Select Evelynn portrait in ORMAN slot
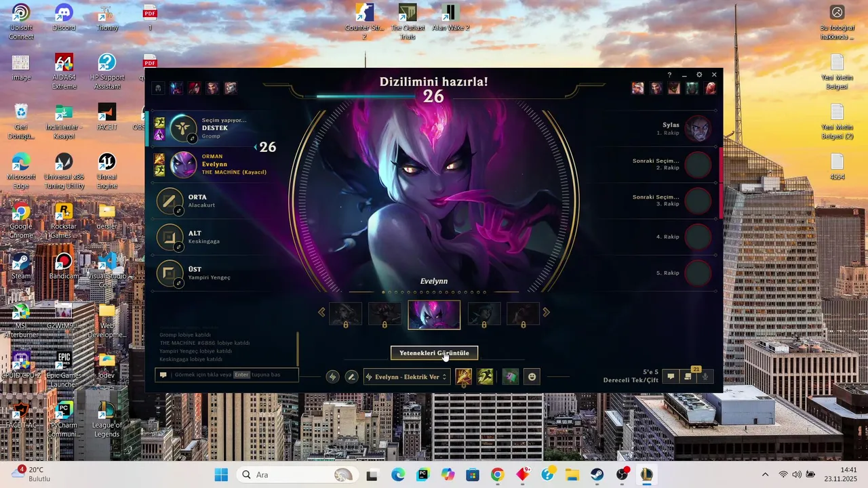Screen dimensions: 868x488 pyautogui.click(x=183, y=164)
